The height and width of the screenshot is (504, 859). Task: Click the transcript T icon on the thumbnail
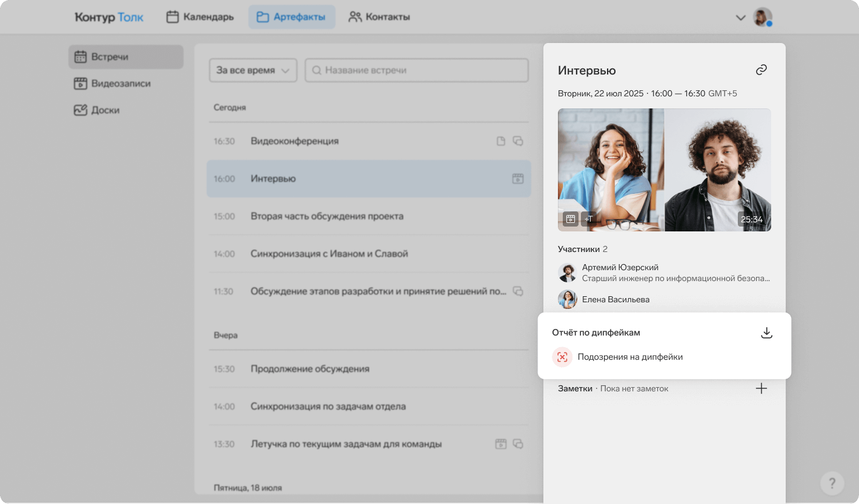click(588, 219)
